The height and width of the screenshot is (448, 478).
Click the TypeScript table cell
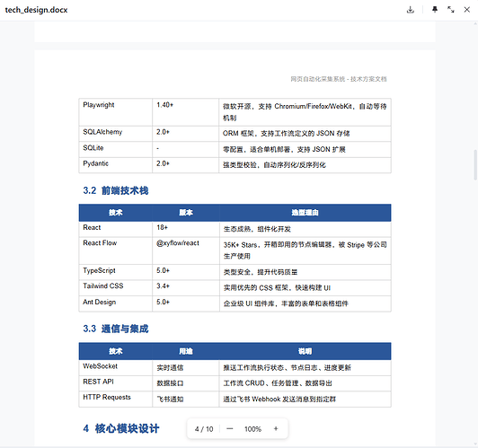pos(116,272)
